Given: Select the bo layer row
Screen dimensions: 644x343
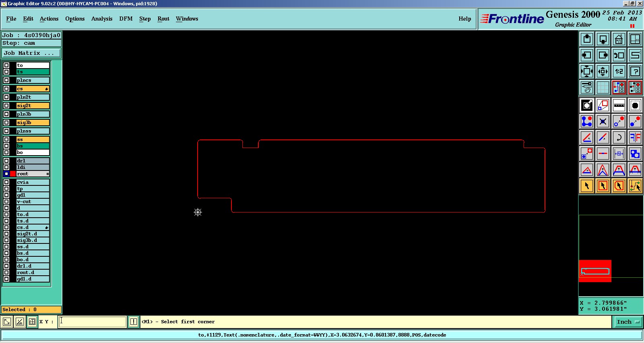Looking at the screenshot, I should coord(33,152).
